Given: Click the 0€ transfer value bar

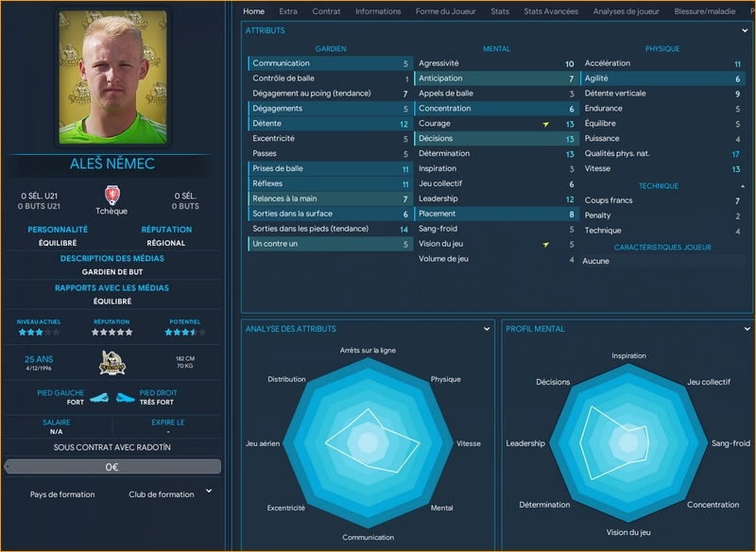Looking at the screenshot, I should pos(112,467).
